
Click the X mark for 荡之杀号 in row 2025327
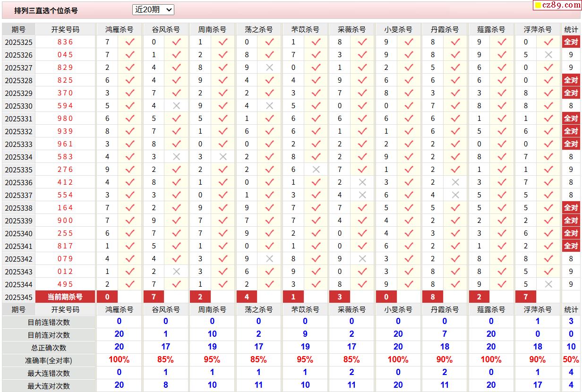(270, 68)
